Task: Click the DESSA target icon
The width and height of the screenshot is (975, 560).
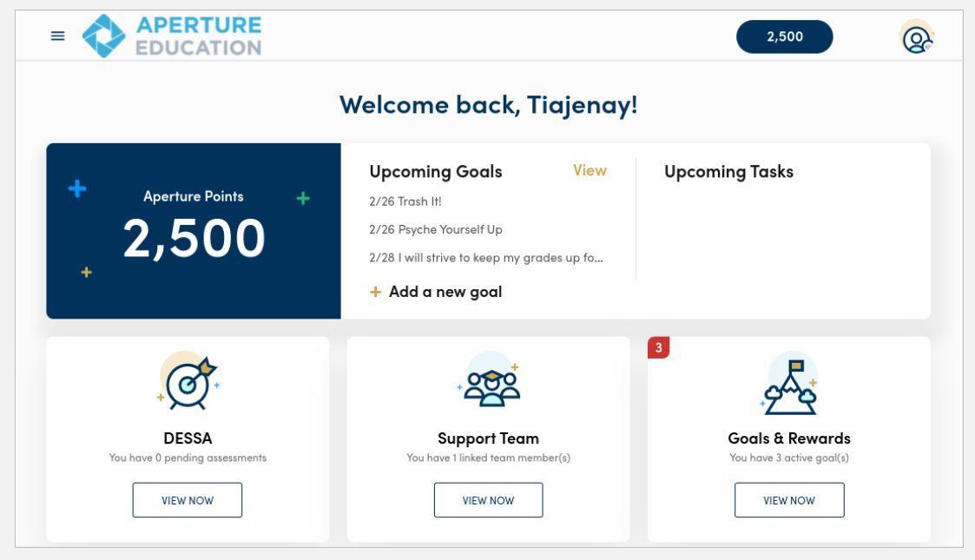Action: coord(188,381)
